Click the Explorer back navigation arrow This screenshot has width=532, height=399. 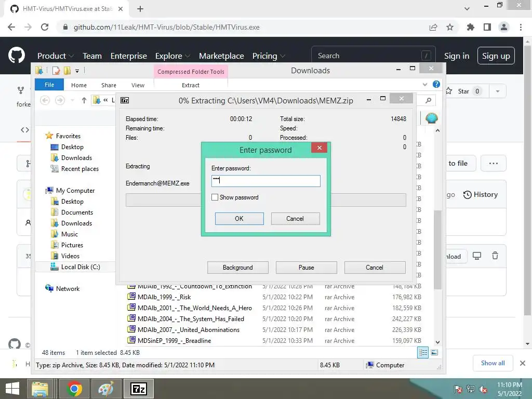click(x=45, y=100)
